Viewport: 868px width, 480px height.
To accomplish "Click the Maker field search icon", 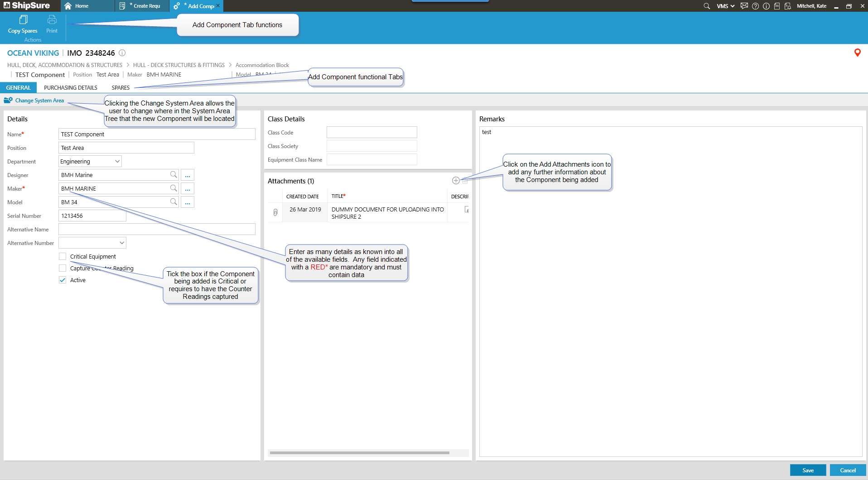I will [174, 188].
